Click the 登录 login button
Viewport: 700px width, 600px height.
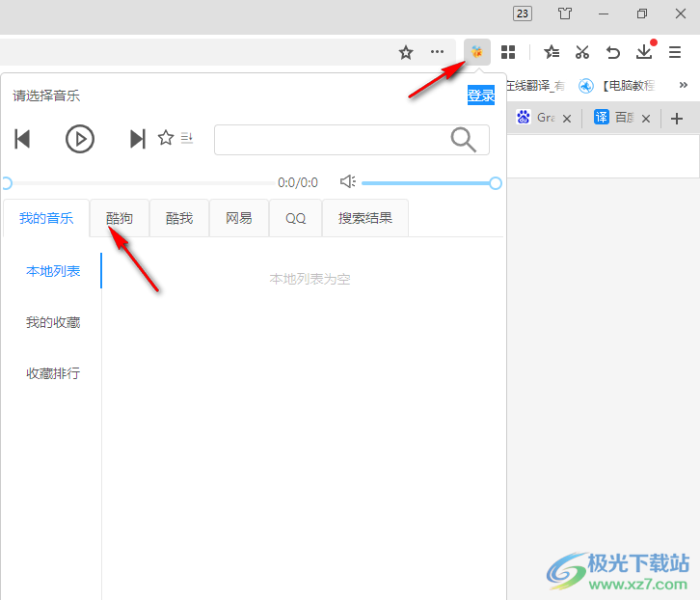(x=481, y=95)
